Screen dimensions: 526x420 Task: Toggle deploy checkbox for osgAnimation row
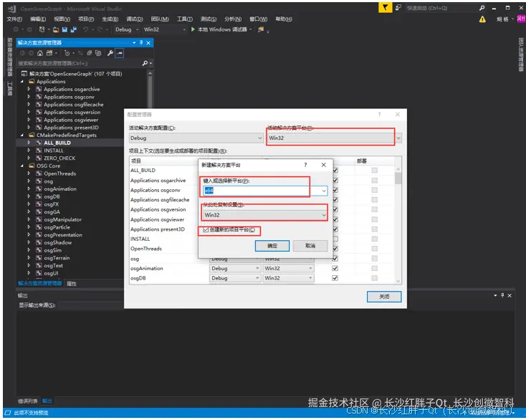point(374,268)
